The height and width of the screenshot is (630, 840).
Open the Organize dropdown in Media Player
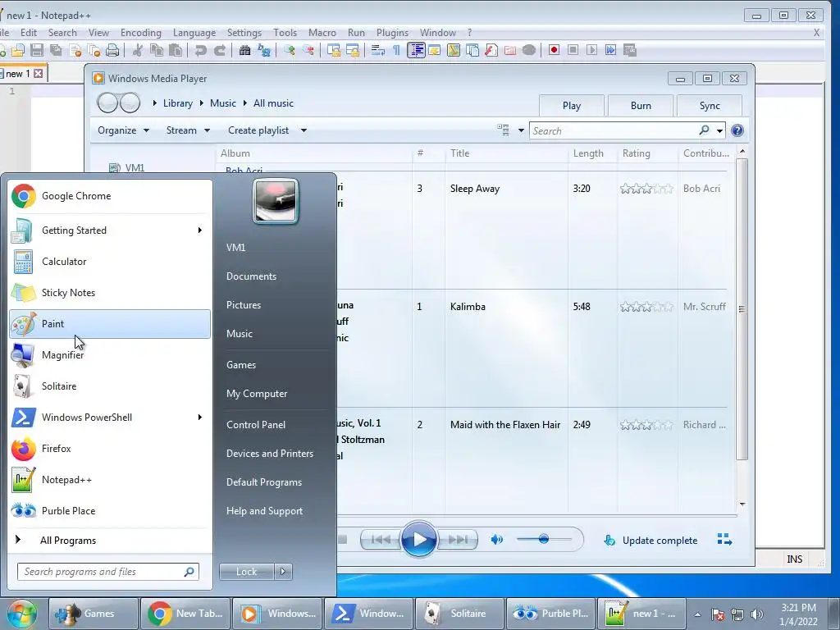tap(123, 130)
